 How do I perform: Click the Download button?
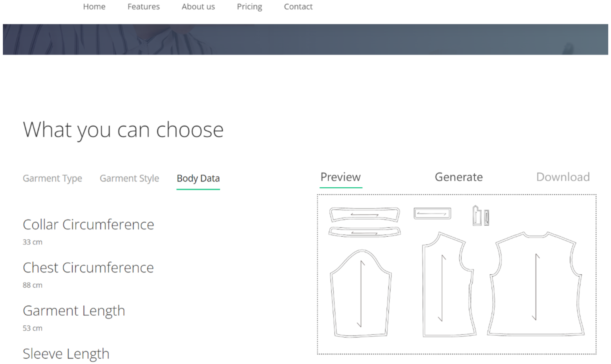pyautogui.click(x=563, y=177)
